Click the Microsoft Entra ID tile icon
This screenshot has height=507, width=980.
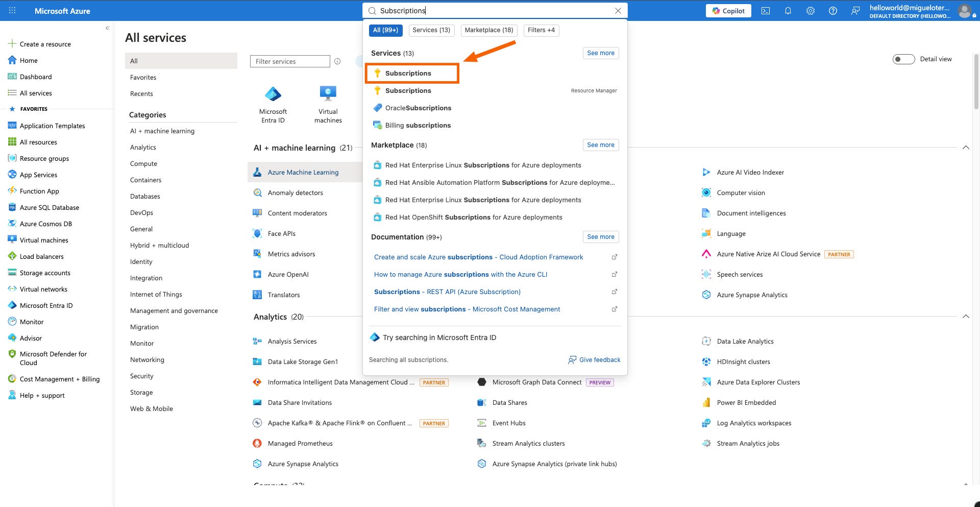273,94
